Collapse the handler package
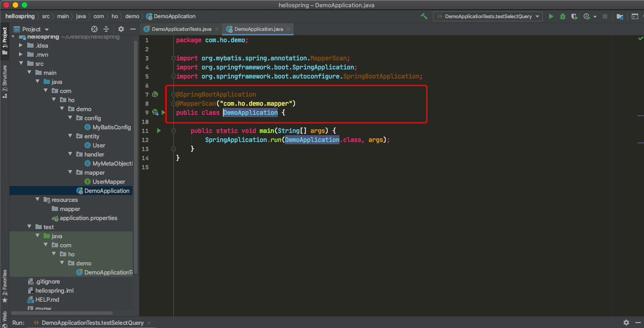Screen dimensions: 644x328 click(70, 154)
